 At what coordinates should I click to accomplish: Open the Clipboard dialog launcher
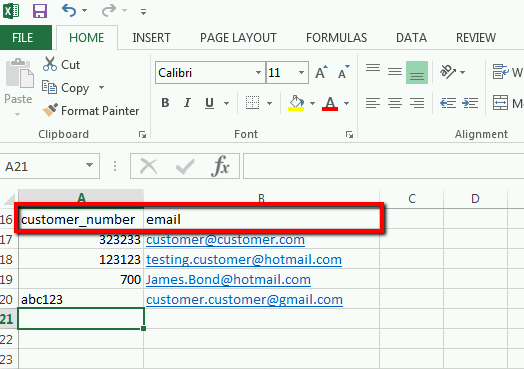coord(142,134)
